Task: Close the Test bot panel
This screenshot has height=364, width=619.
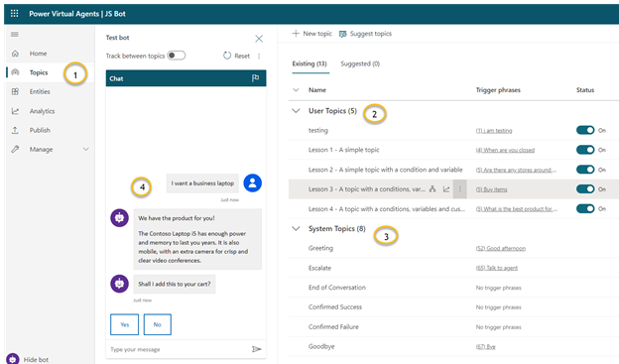Action: (259, 39)
